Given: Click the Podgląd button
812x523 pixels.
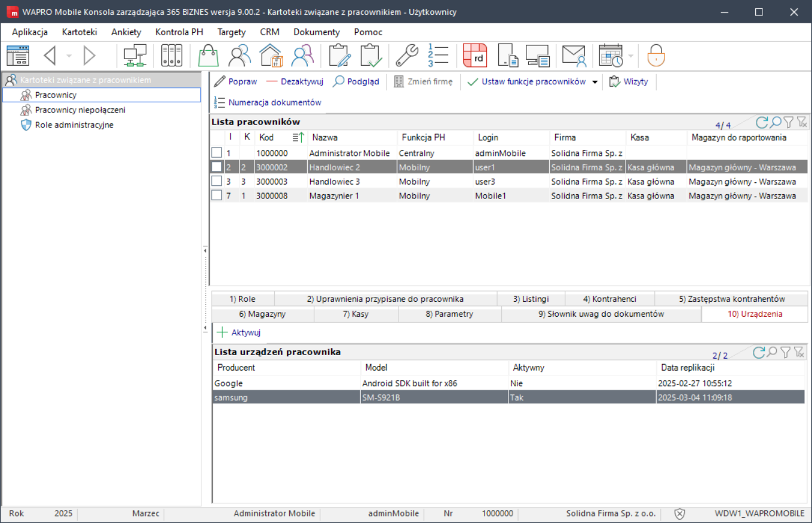Looking at the screenshot, I should tap(356, 82).
